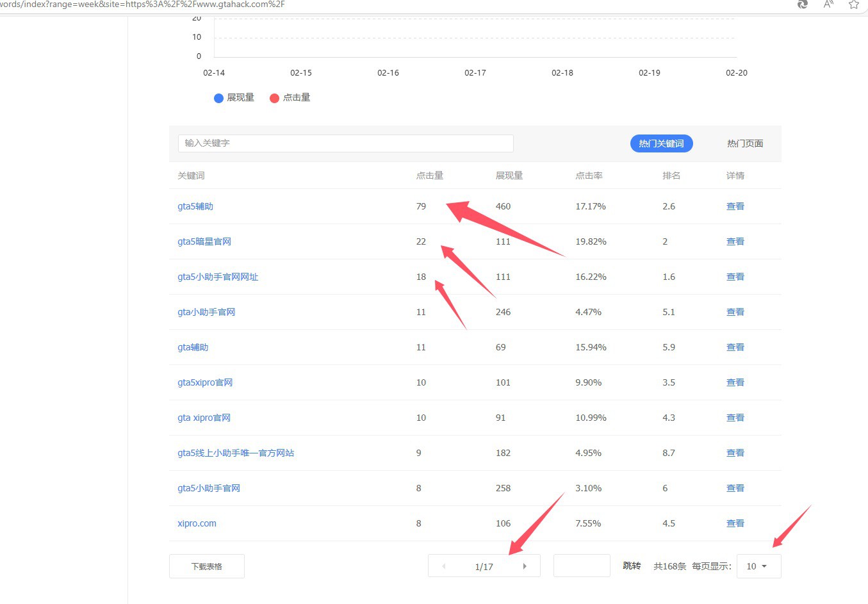Click the browser address bar URL
Viewport: 868px width, 604px height.
point(142,4)
